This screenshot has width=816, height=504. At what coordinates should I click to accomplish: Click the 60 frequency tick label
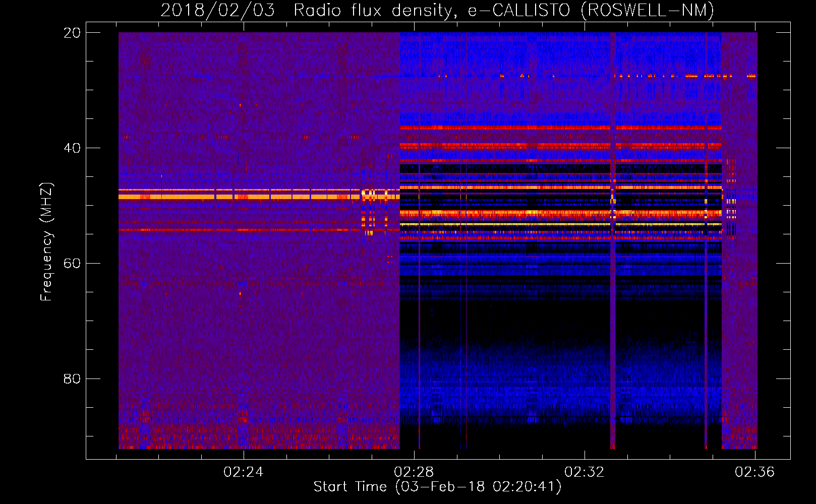72,264
